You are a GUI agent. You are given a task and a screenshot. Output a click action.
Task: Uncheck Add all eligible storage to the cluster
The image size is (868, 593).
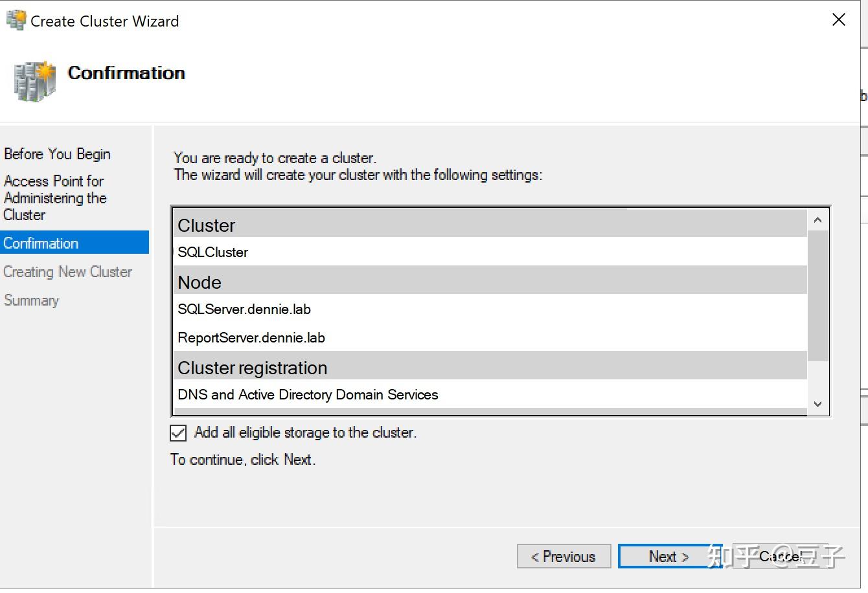point(177,432)
